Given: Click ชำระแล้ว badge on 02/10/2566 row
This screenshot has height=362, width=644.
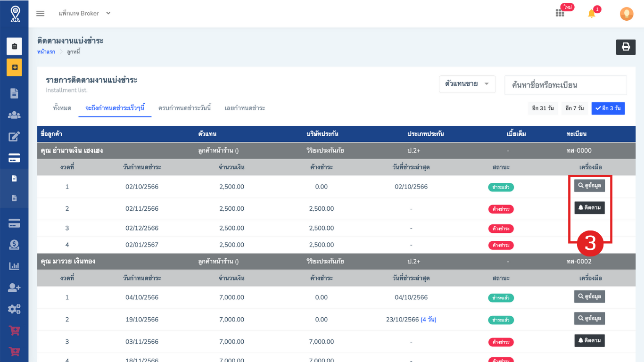Looking at the screenshot, I should pyautogui.click(x=501, y=187).
